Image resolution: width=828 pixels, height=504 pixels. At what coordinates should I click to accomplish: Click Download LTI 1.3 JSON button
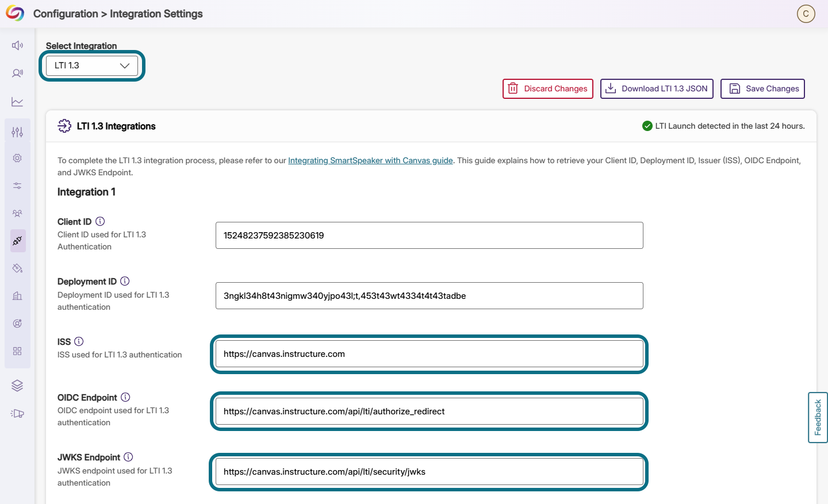pyautogui.click(x=657, y=89)
